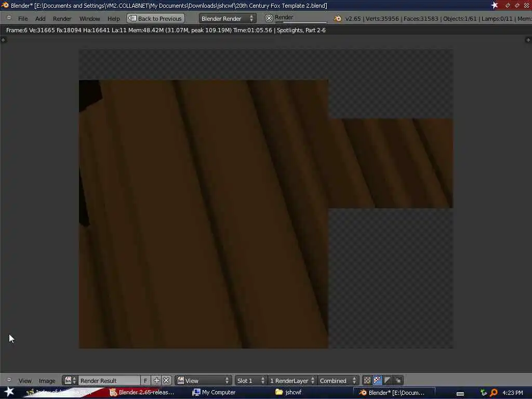Open the View pin dropdown in the image header
532x399 pixels.
pos(203,380)
